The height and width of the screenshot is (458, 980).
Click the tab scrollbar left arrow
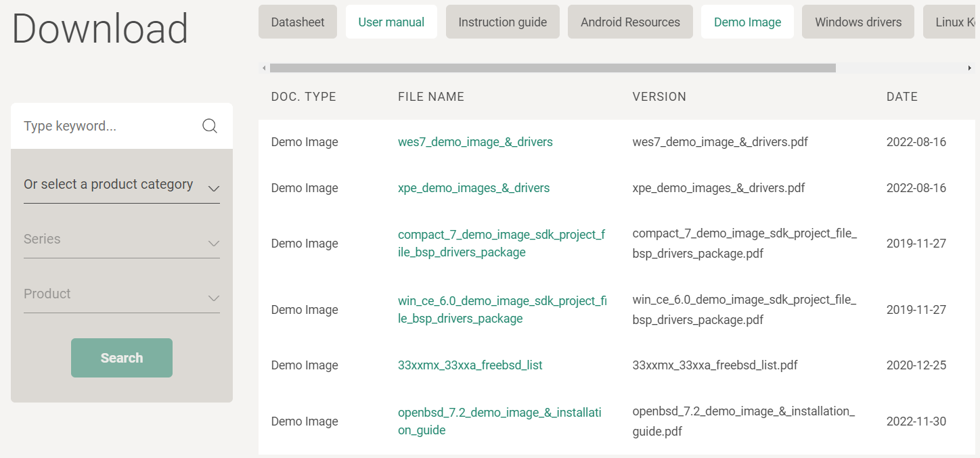[264, 68]
